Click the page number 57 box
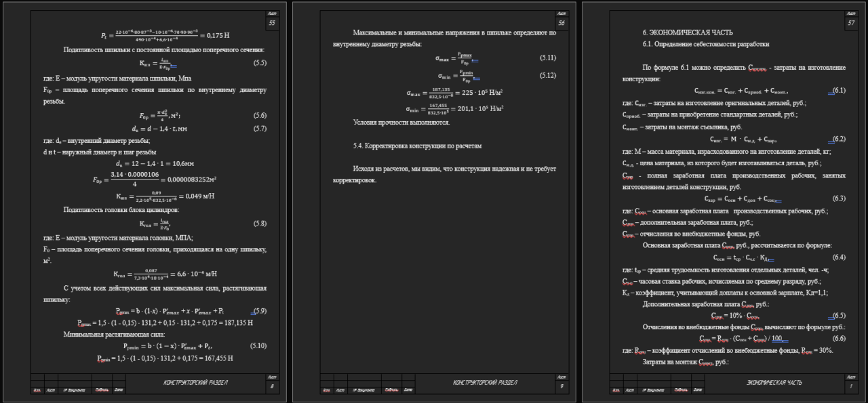Screen dimensions: 868x403 pos(850,23)
